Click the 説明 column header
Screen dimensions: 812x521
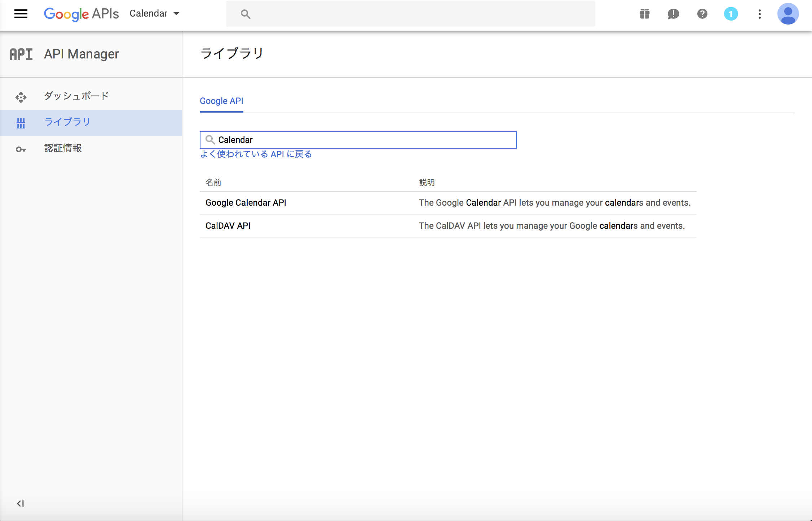tap(427, 183)
